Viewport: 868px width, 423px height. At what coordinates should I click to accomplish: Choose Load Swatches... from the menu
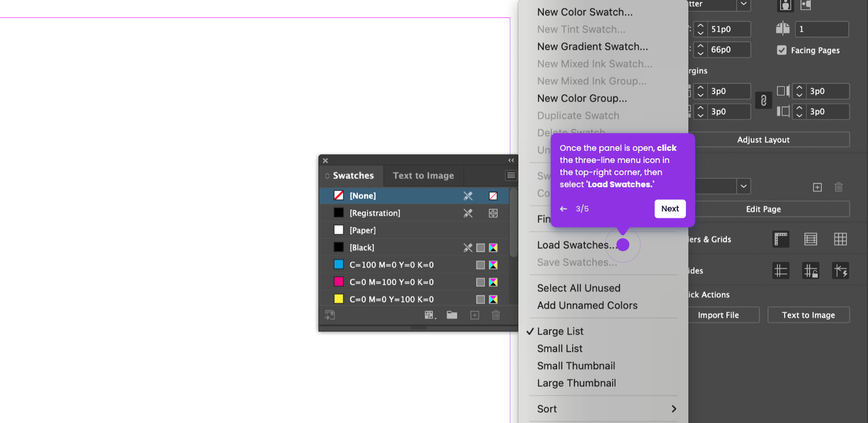(578, 245)
